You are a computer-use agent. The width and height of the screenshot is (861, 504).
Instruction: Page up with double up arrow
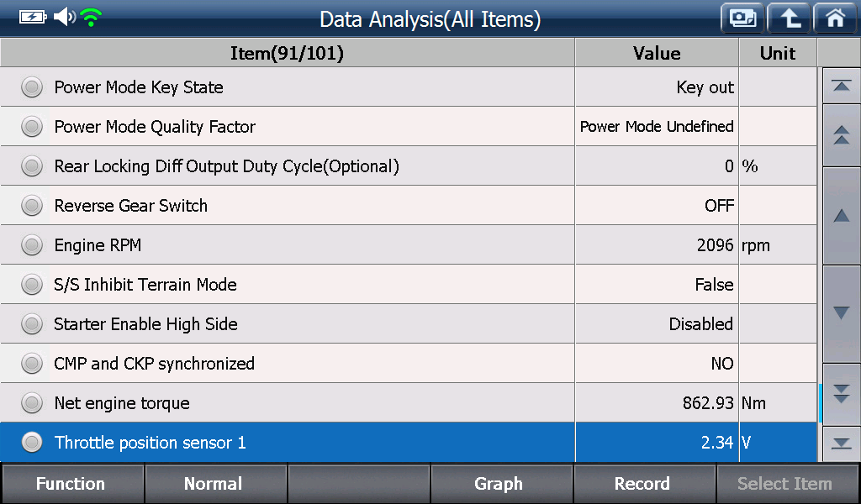[x=841, y=135]
